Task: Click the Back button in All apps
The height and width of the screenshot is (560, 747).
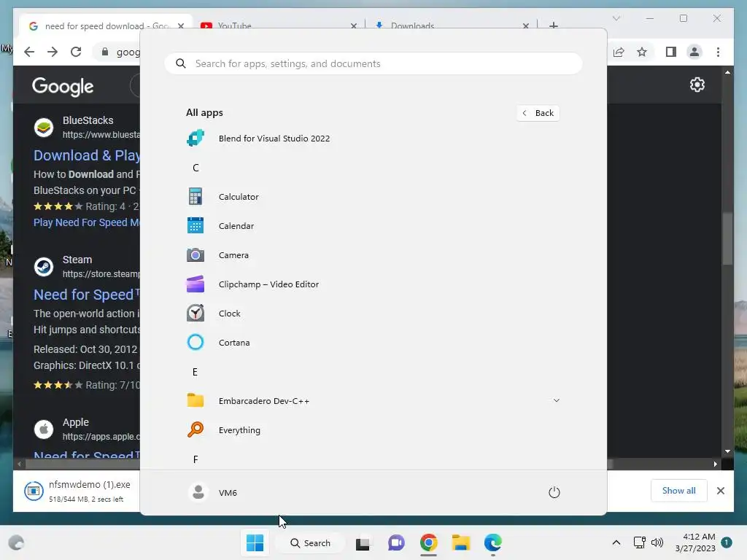Action: tap(538, 113)
